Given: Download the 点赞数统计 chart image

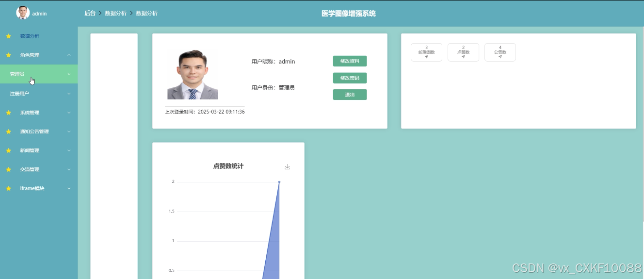Looking at the screenshot, I should pyautogui.click(x=287, y=167).
